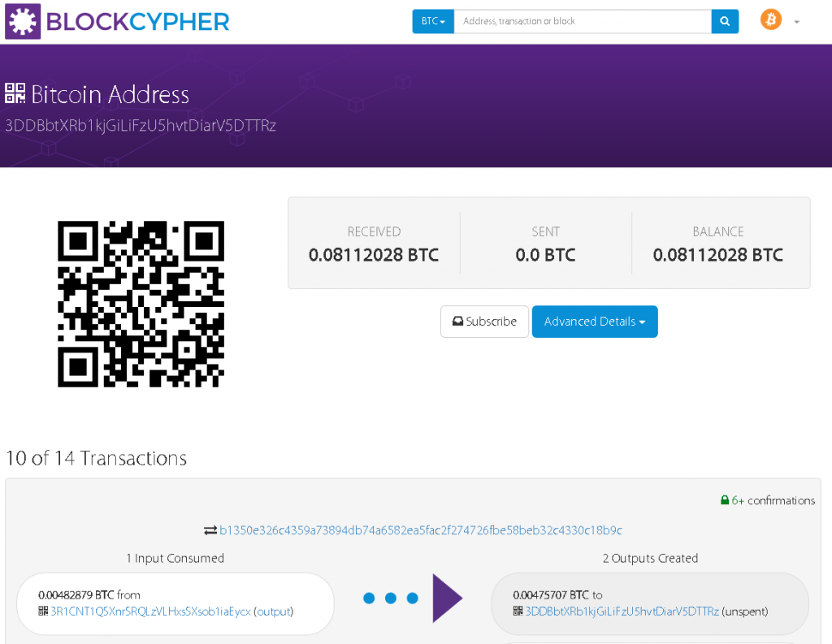Open transaction hash b1350e326c43 link
This screenshot has height=644, width=832.
point(421,530)
